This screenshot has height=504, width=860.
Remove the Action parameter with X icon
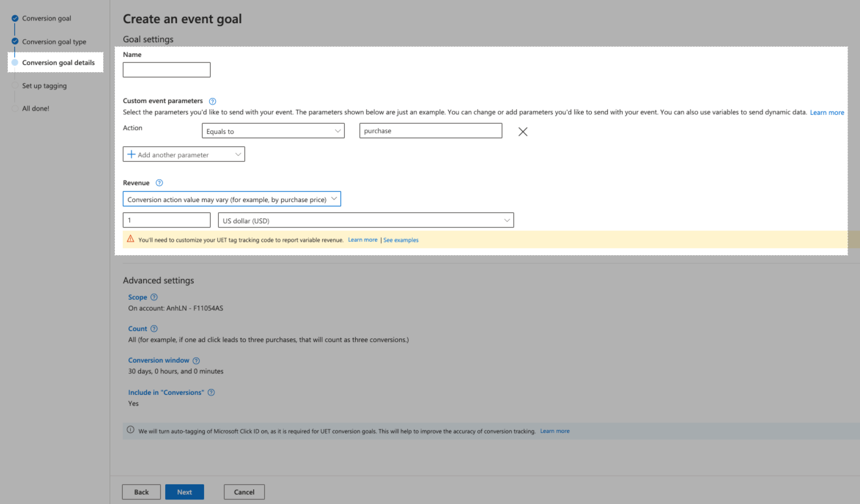click(x=523, y=131)
